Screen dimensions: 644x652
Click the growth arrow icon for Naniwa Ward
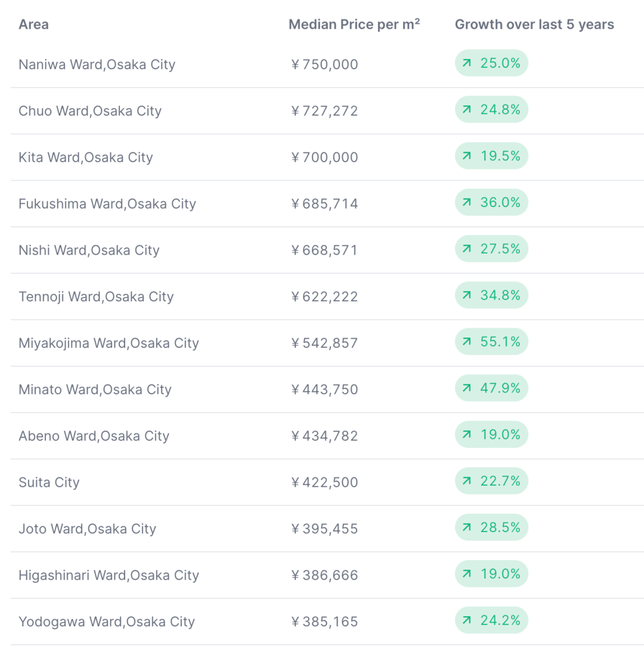point(466,63)
